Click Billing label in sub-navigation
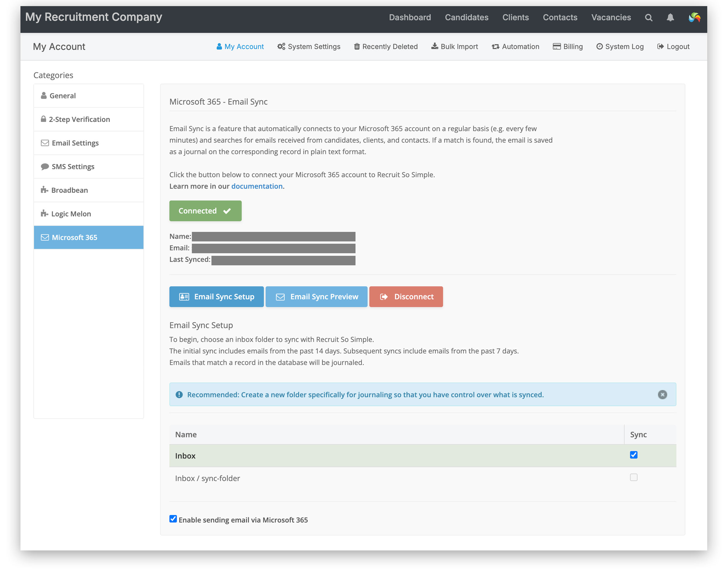The height and width of the screenshot is (577, 728). [x=573, y=47]
